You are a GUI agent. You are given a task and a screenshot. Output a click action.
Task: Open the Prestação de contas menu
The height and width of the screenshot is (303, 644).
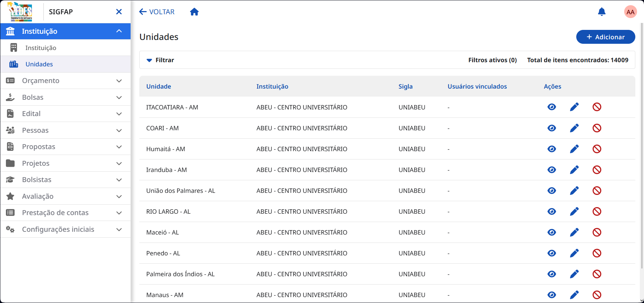click(65, 213)
